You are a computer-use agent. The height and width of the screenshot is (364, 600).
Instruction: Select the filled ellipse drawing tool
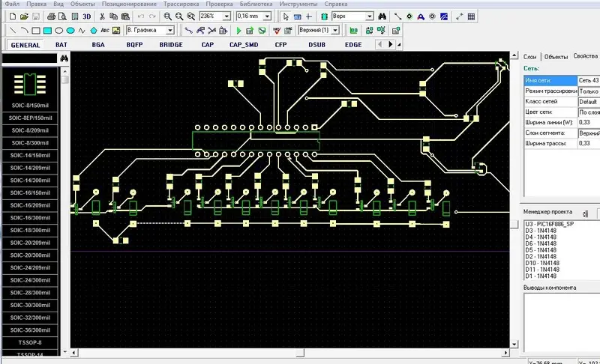(x=70, y=31)
